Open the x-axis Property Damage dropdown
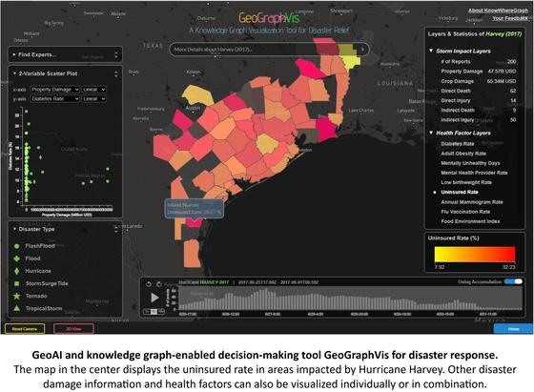 (55, 90)
